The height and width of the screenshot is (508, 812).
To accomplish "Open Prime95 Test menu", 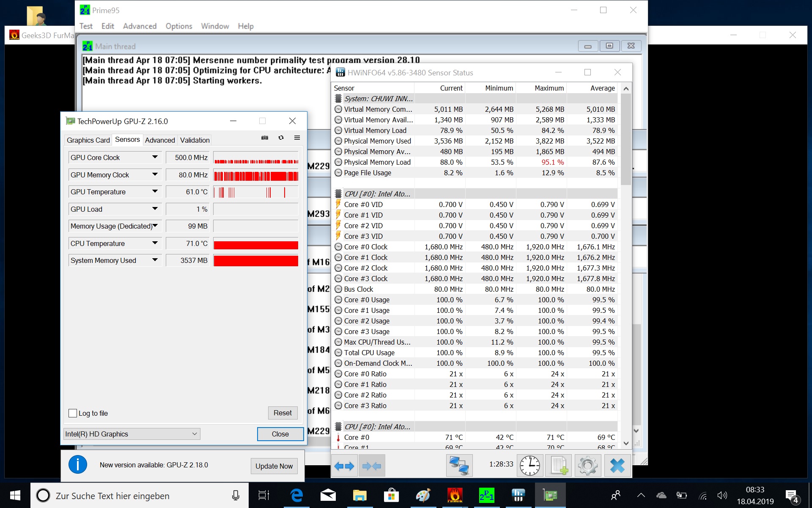I will tap(86, 26).
